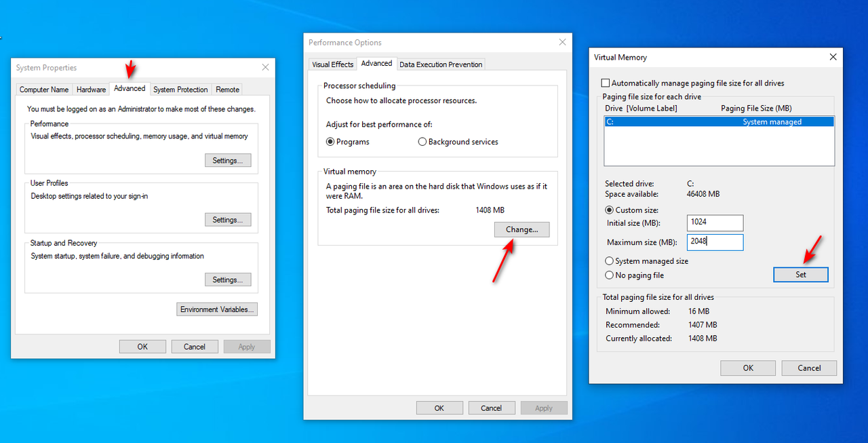Click the Set button in Virtual Memory
This screenshot has width=868, height=443.
click(801, 274)
